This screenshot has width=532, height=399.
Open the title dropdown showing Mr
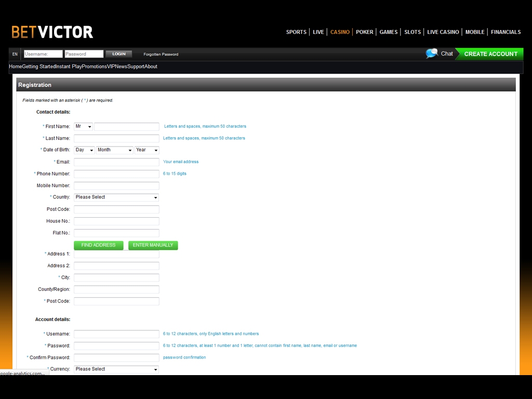[x=83, y=127]
